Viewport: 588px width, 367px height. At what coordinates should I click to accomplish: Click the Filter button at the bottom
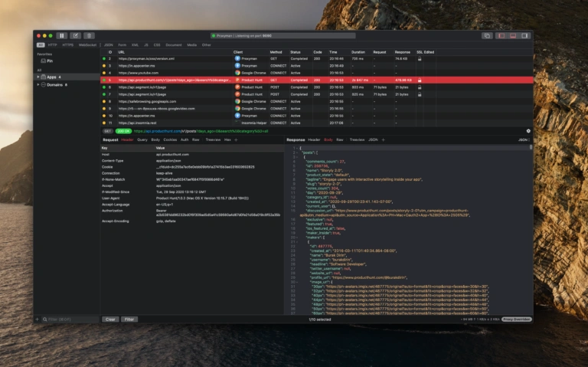click(129, 319)
